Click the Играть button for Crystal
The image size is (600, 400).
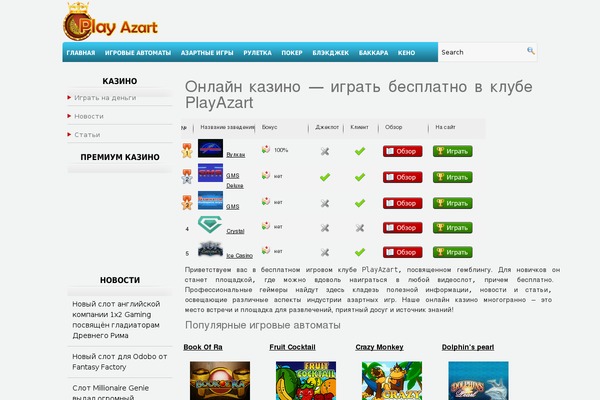click(x=453, y=228)
